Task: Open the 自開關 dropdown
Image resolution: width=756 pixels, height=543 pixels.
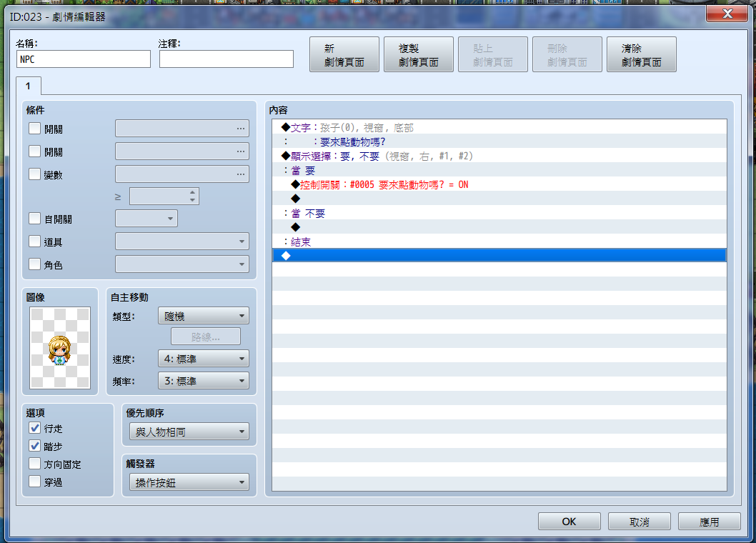Action: click(x=146, y=219)
